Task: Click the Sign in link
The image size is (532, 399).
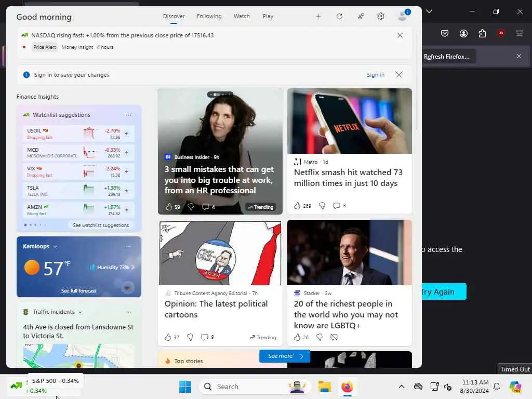Action: pos(376,75)
